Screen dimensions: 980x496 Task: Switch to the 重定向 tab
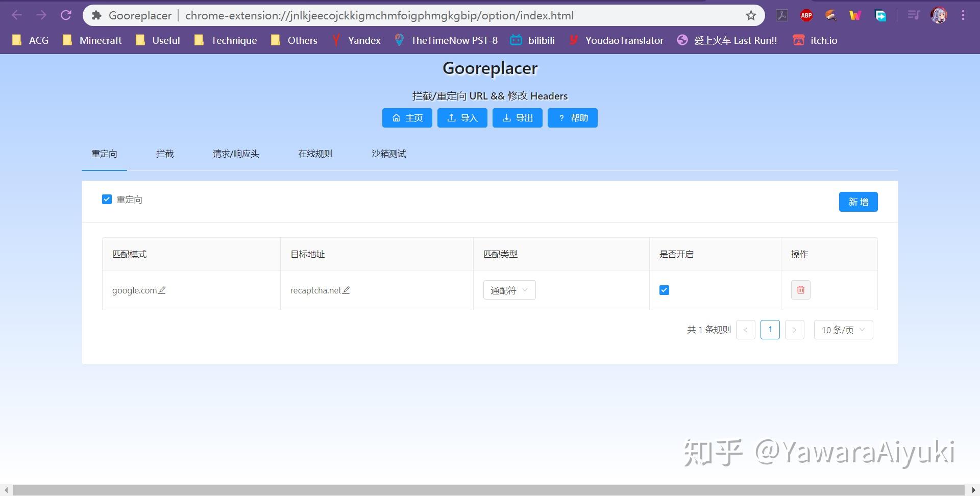coord(104,154)
